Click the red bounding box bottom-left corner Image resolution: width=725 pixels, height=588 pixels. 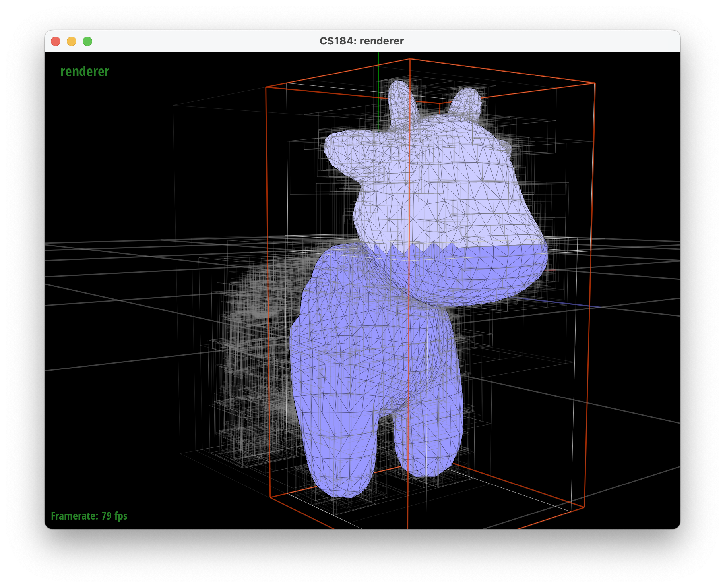pyautogui.click(x=270, y=497)
